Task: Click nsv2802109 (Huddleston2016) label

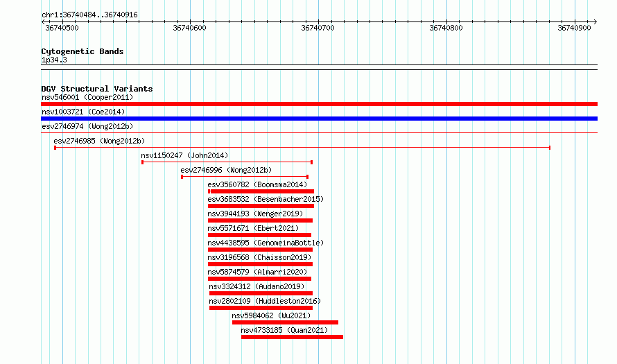Action: coord(265,301)
